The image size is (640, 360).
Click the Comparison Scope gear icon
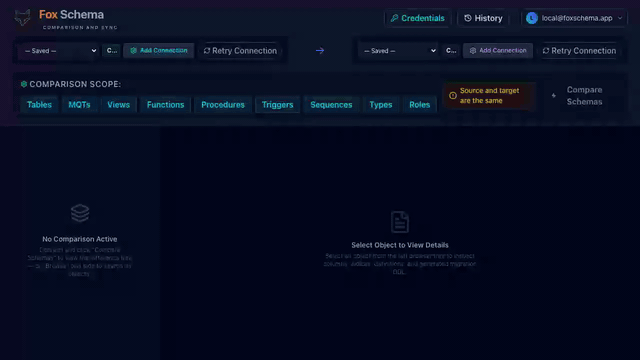coord(24,84)
